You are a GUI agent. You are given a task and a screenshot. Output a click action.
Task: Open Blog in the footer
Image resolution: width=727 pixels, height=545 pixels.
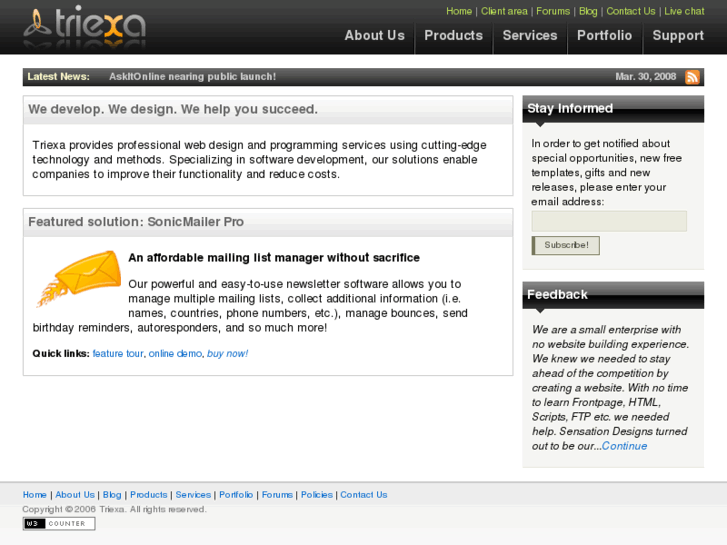tap(112, 495)
